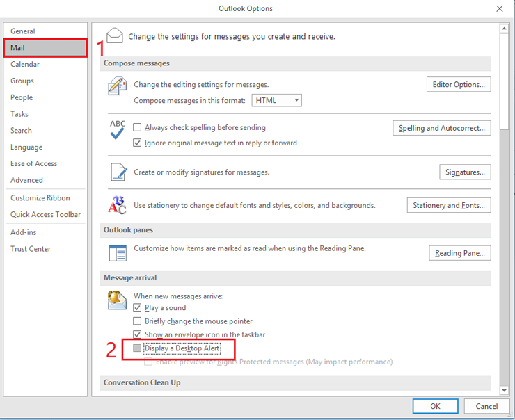This screenshot has height=420, width=515.
Task: Click the Reading Pane layout icon
Action: pos(118,253)
